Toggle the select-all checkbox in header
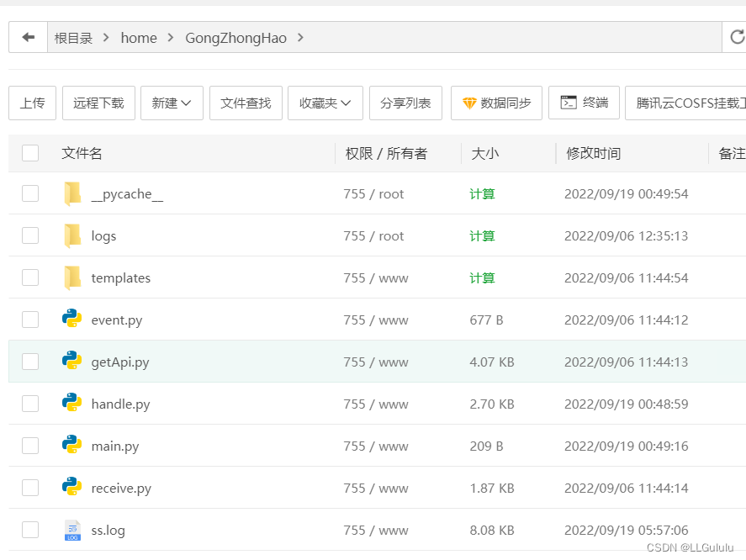This screenshot has width=746, height=560. coord(30,153)
